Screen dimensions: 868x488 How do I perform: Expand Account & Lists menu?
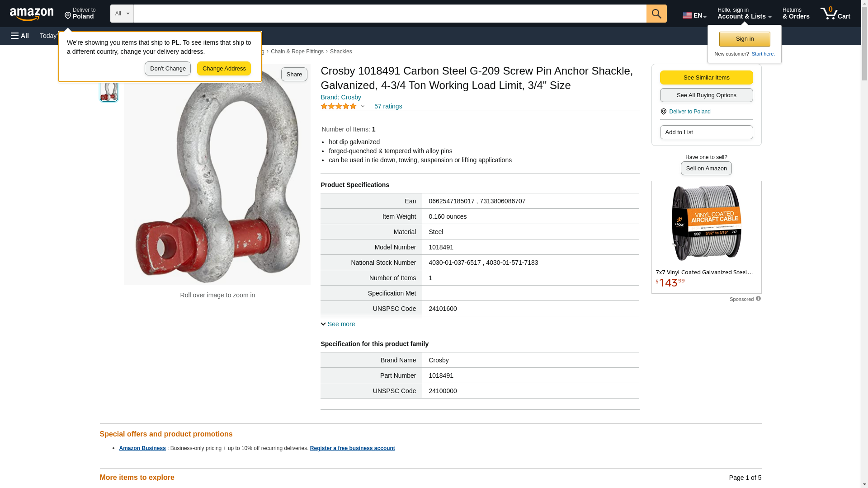pyautogui.click(x=744, y=14)
